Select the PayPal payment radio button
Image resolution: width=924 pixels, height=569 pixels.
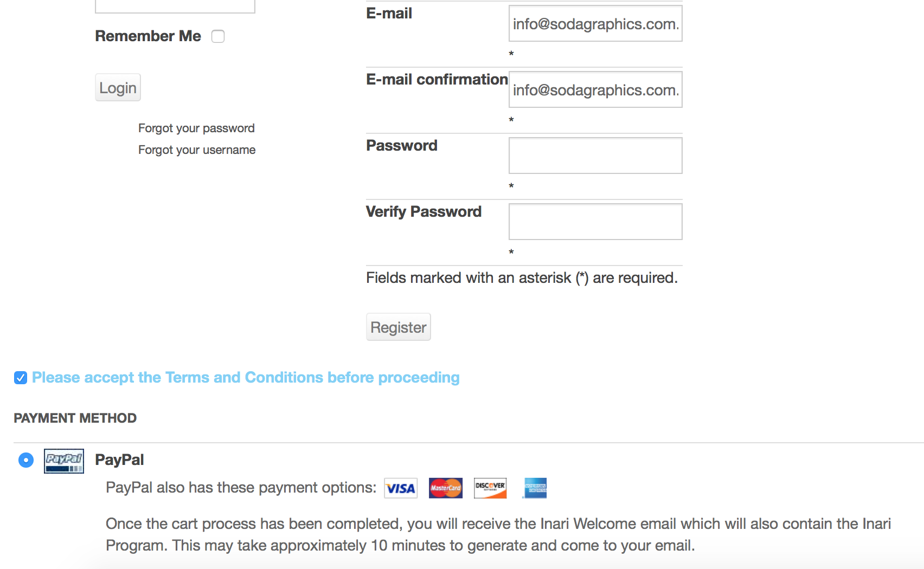click(x=26, y=460)
